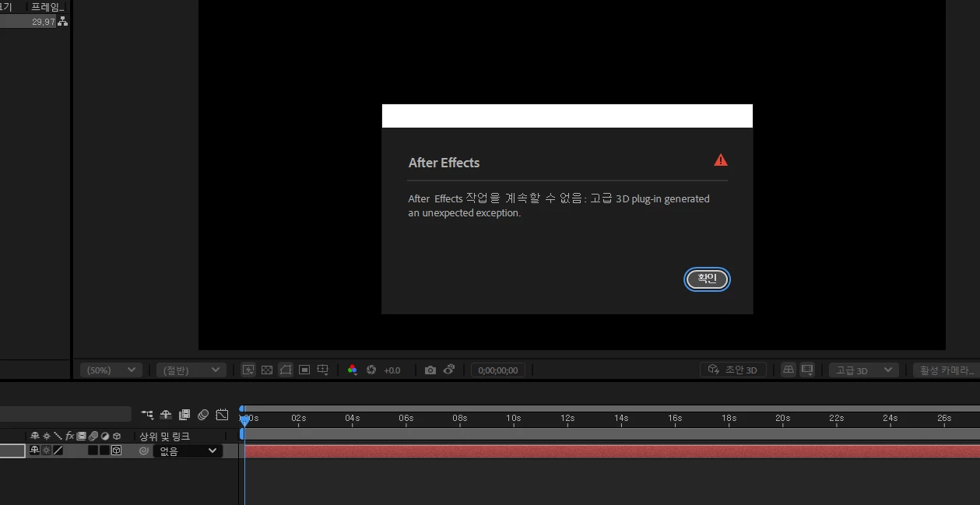
Task: Click the timeline search field
Action: pos(65,415)
